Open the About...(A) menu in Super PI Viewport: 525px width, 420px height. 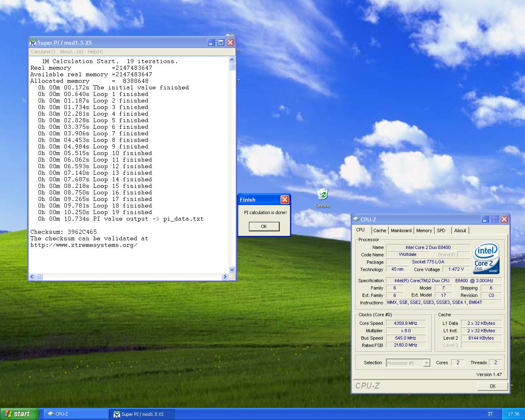(x=71, y=52)
